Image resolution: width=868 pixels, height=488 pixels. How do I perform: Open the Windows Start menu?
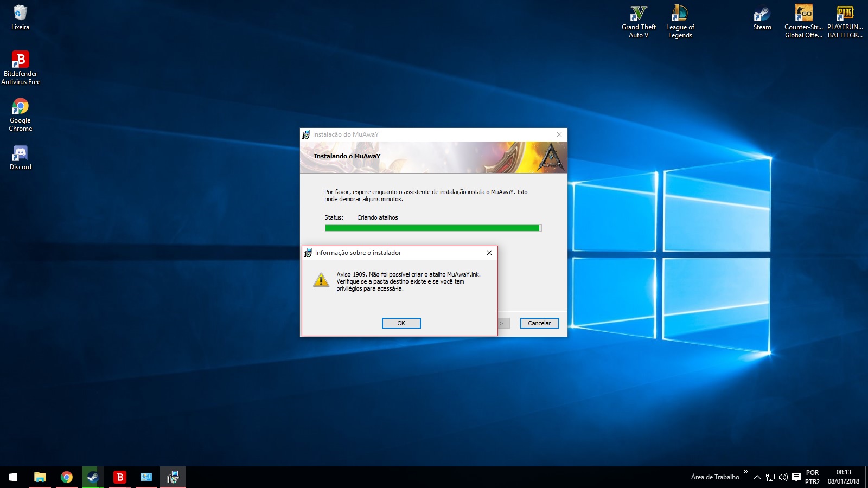click(13, 477)
